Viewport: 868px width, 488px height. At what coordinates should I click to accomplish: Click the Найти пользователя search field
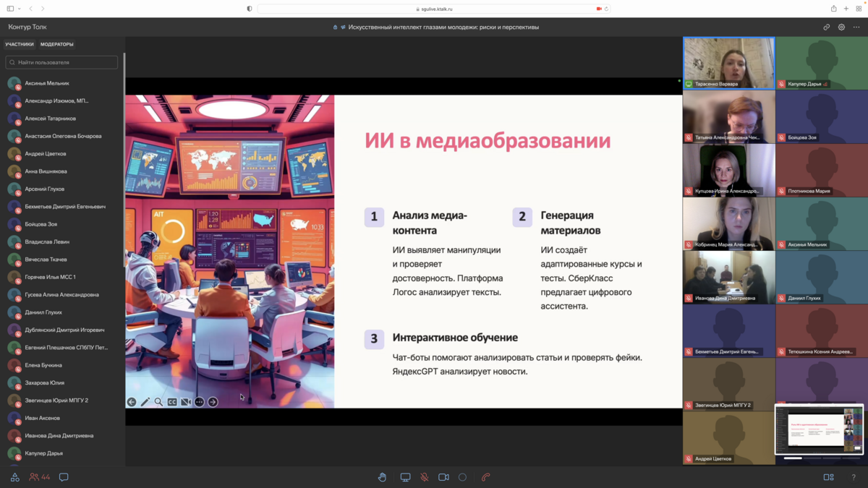click(61, 63)
